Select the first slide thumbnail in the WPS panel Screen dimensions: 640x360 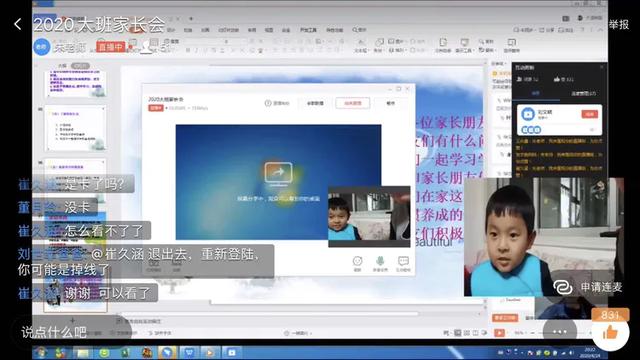click(76, 84)
